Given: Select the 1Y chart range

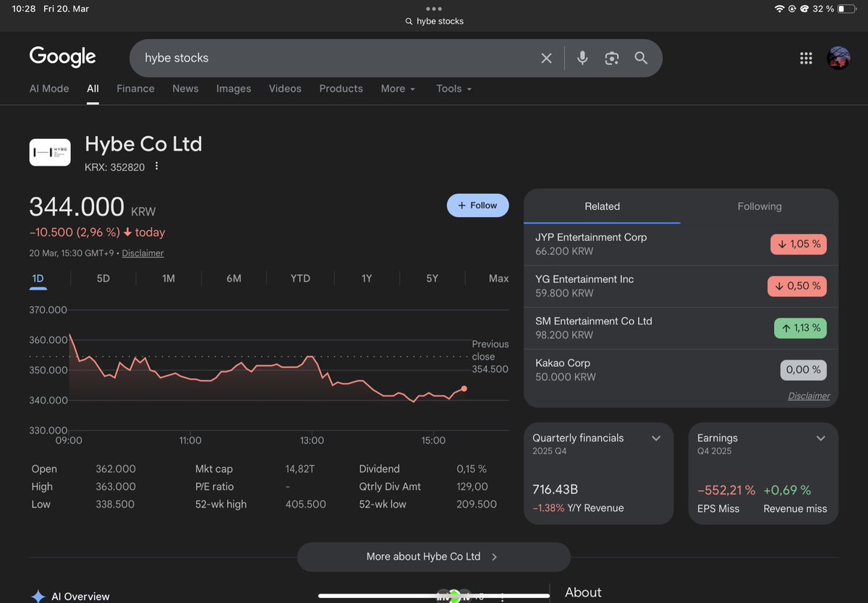Looking at the screenshot, I should (367, 278).
